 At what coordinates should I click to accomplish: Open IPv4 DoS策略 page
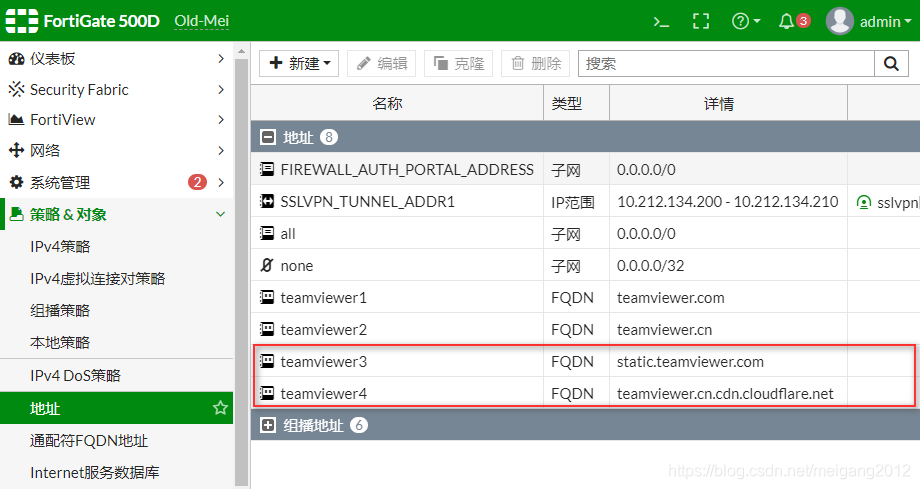(76, 375)
